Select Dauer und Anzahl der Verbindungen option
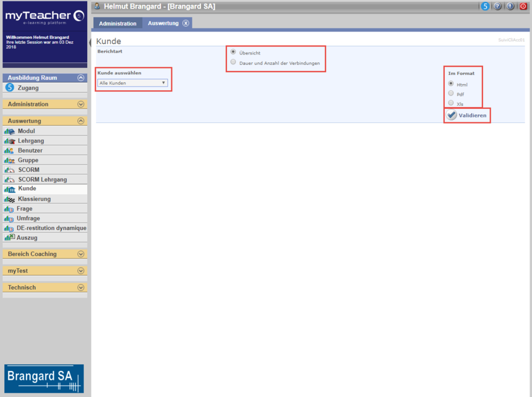532x397 pixels. click(234, 62)
